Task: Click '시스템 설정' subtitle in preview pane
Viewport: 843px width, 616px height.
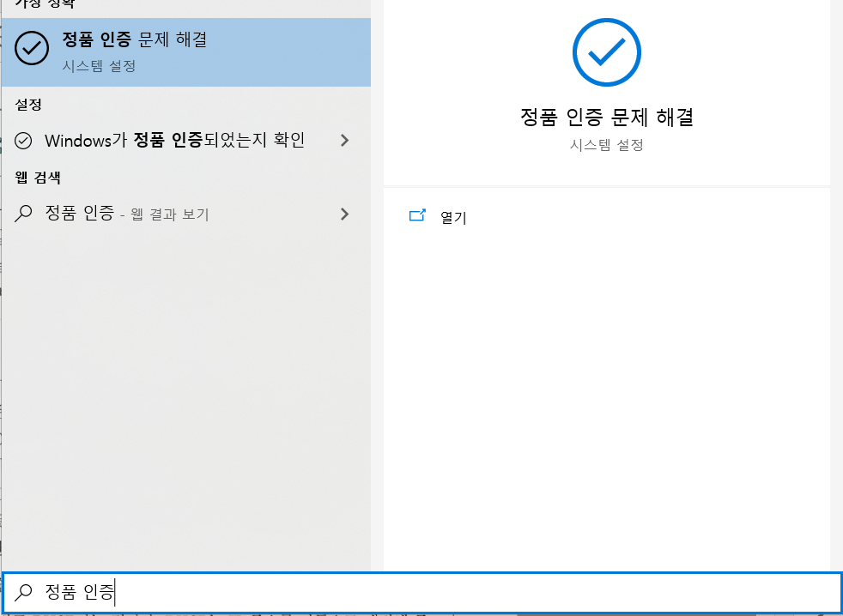Action: pyautogui.click(x=606, y=145)
